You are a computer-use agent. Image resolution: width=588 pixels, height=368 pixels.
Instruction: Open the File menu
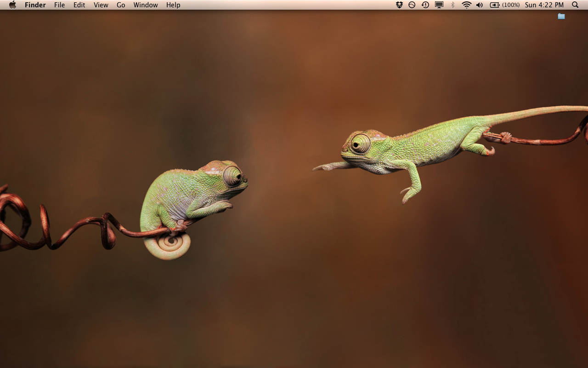(x=60, y=5)
